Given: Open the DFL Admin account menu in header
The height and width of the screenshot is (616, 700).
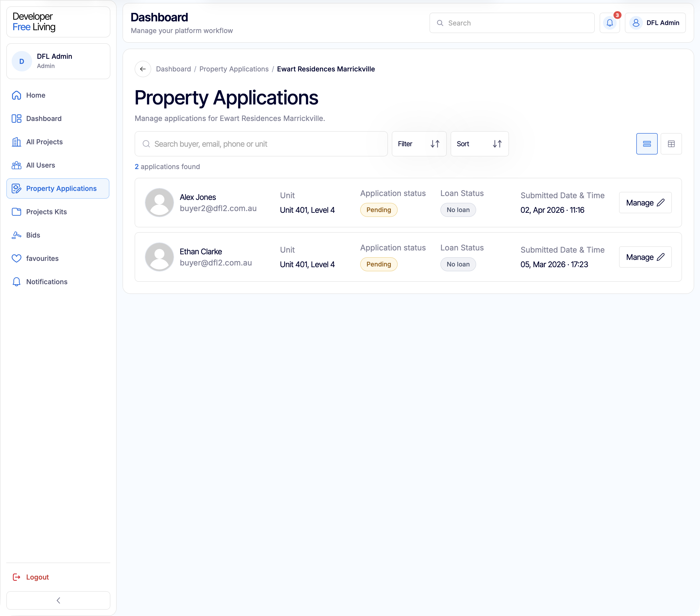Looking at the screenshot, I should (655, 23).
